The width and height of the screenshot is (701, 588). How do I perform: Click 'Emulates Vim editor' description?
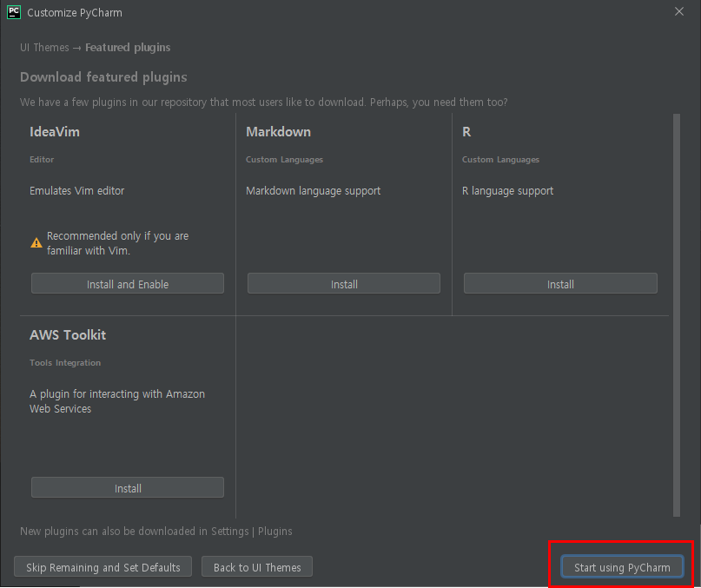(x=77, y=190)
